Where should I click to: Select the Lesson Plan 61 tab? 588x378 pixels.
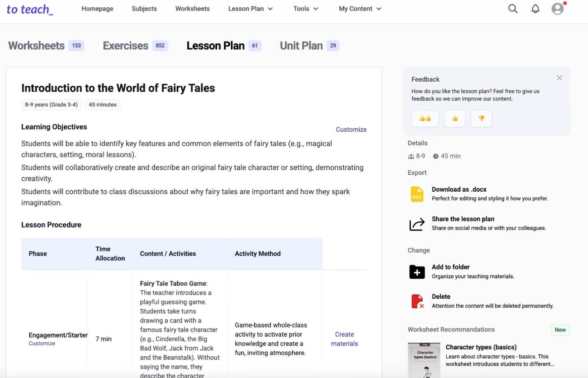pos(224,46)
